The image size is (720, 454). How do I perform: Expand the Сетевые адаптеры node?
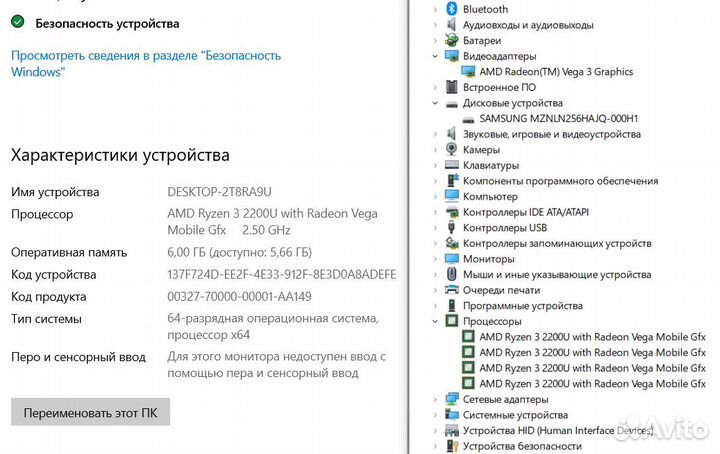[x=435, y=399]
